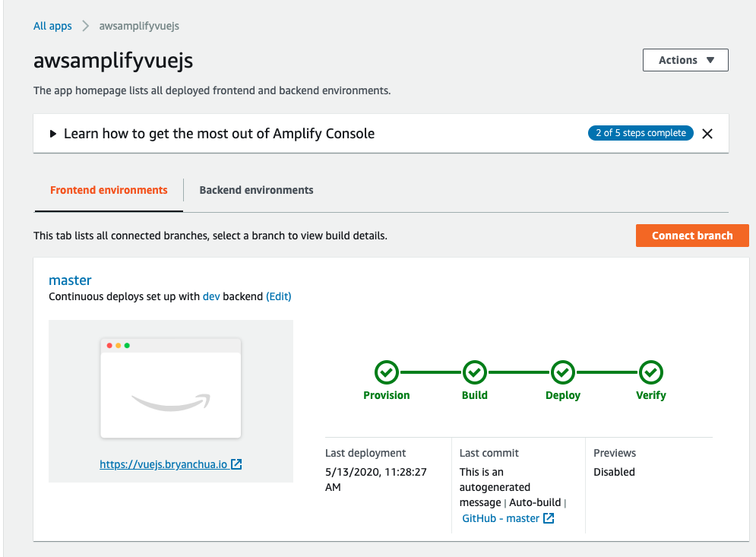Click the autogenerated message commit text

point(495,487)
